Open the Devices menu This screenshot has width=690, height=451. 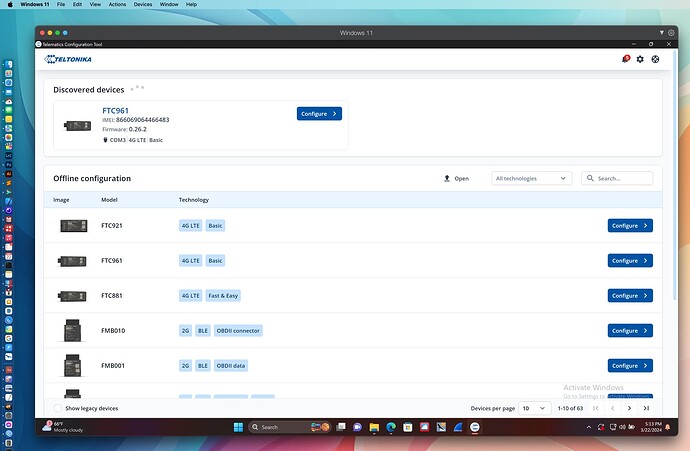click(x=143, y=4)
